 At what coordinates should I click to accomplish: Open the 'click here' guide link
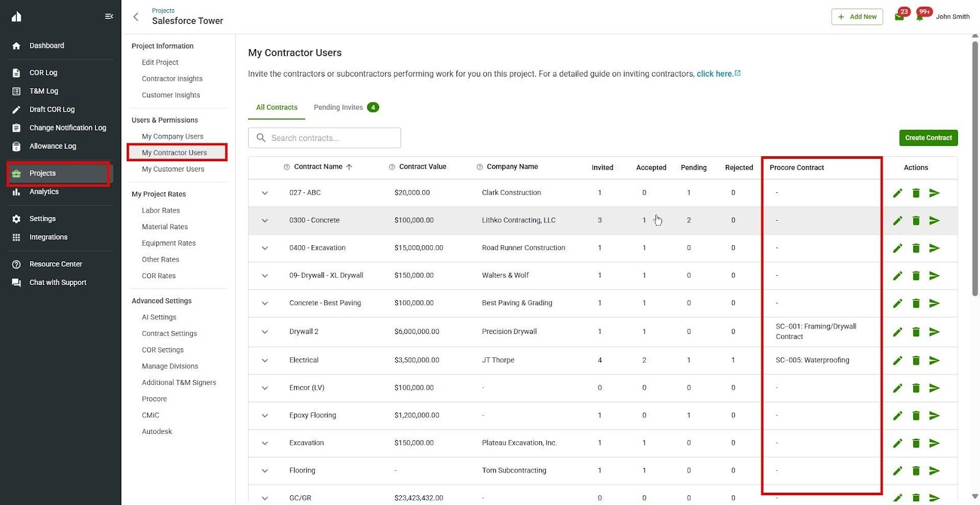pyautogui.click(x=715, y=74)
